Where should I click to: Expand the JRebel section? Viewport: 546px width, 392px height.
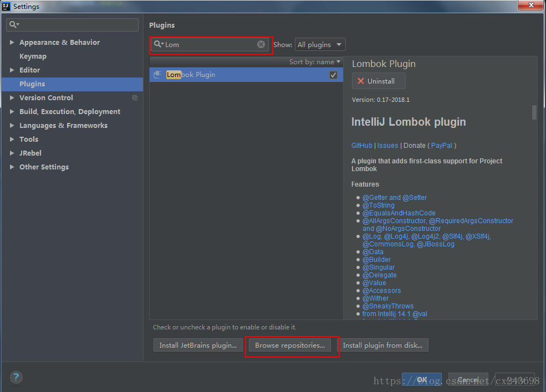click(12, 153)
